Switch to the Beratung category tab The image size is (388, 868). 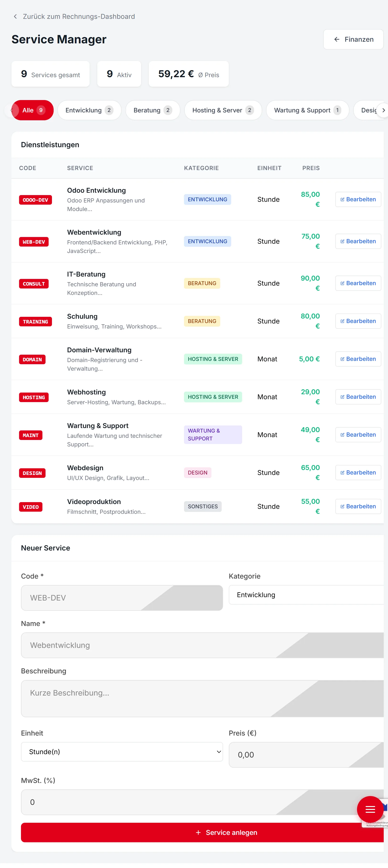pos(152,110)
